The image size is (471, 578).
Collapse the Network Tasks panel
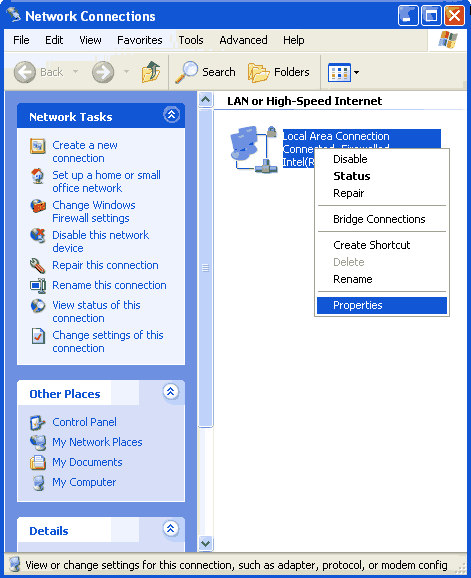[171, 115]
